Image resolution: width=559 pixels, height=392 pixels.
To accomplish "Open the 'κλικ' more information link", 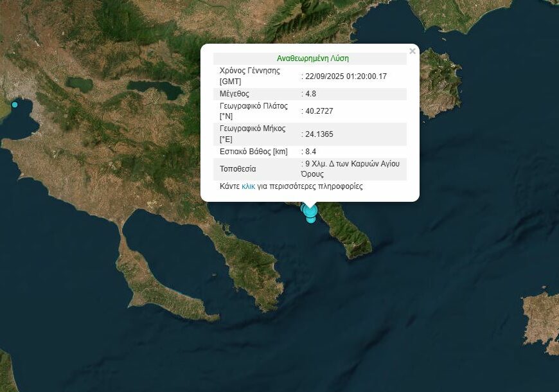I will [x=248, y=186].
